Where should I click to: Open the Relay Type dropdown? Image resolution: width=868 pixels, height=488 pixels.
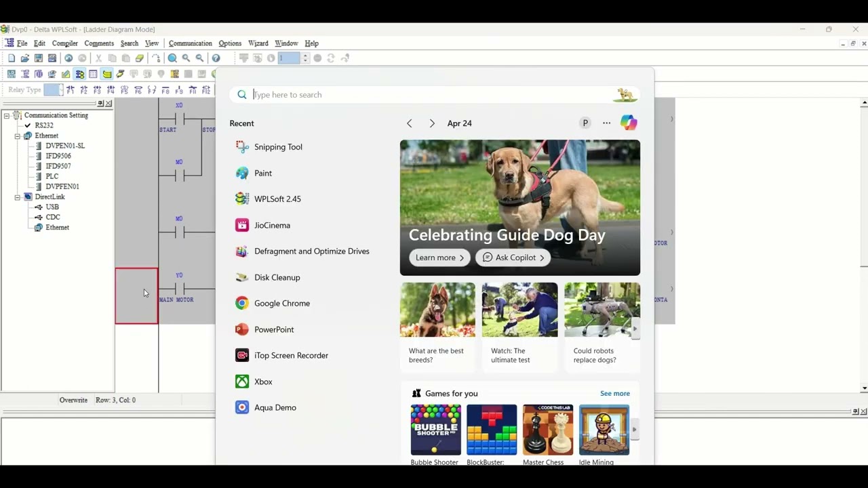click(x=60, y=90)
